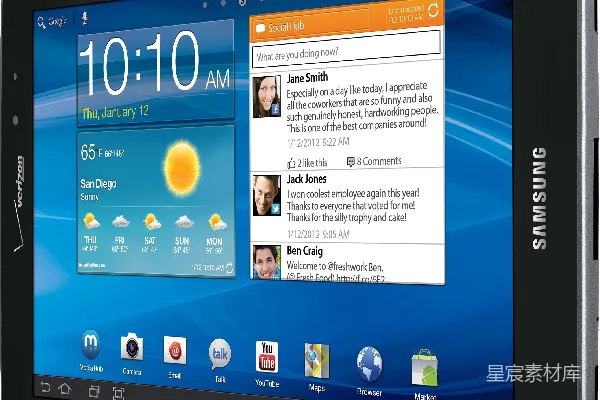Like Jane Smith's post

pos(307,163)
